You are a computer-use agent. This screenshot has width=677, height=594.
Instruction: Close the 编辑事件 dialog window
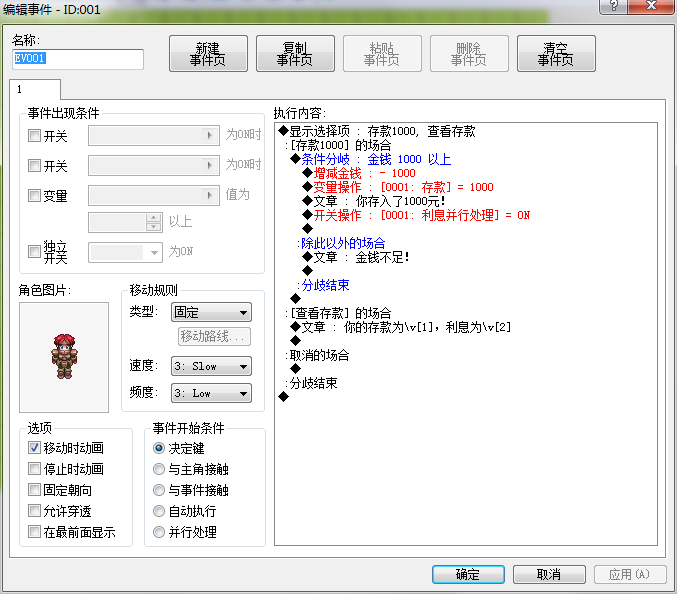(x=652, y=6)
